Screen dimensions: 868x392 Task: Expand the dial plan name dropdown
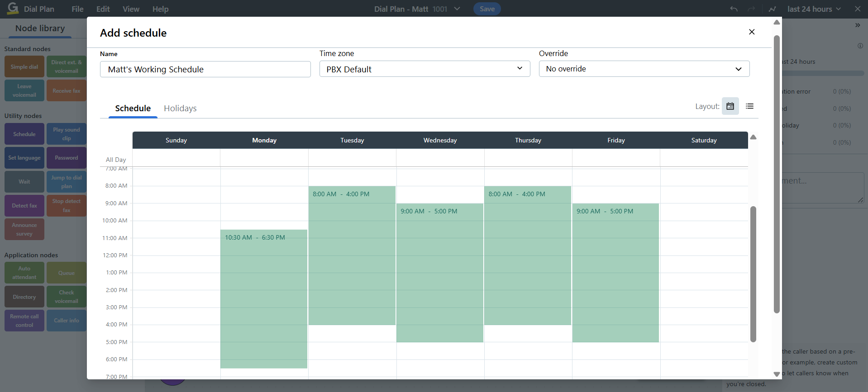(457, 9)
